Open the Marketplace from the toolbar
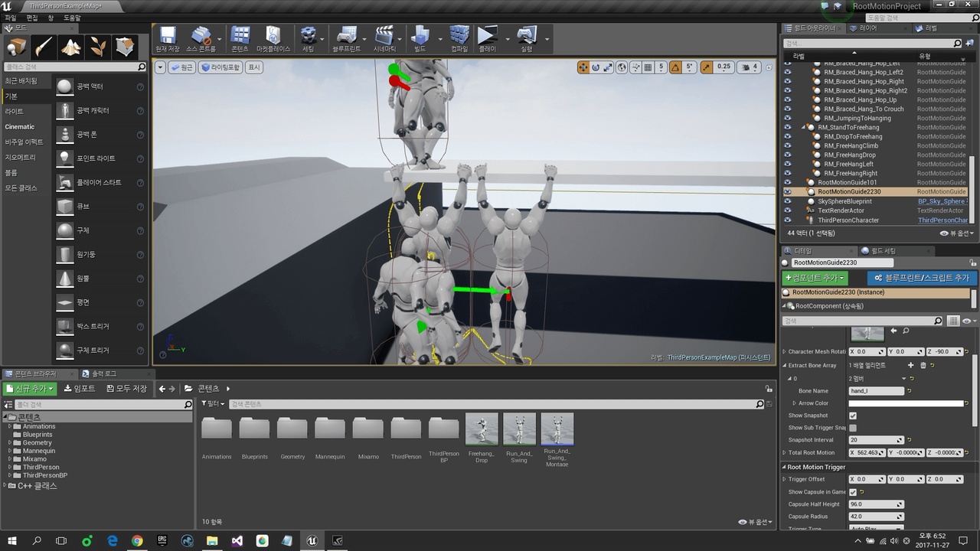The height and width of the screenshot is (551, 980). coord(272,37)
